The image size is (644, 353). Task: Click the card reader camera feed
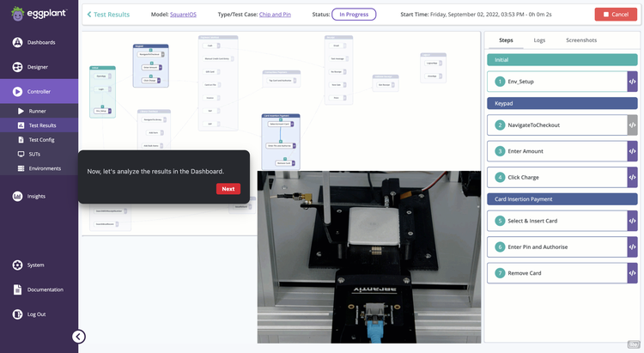369,256
